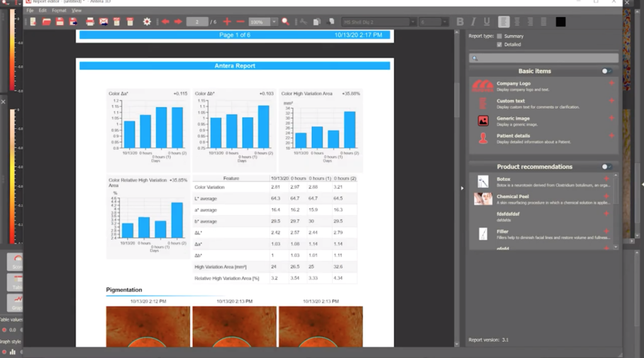Click the page number field
This screenshot has height=358, width=644.
coord(197,22)
